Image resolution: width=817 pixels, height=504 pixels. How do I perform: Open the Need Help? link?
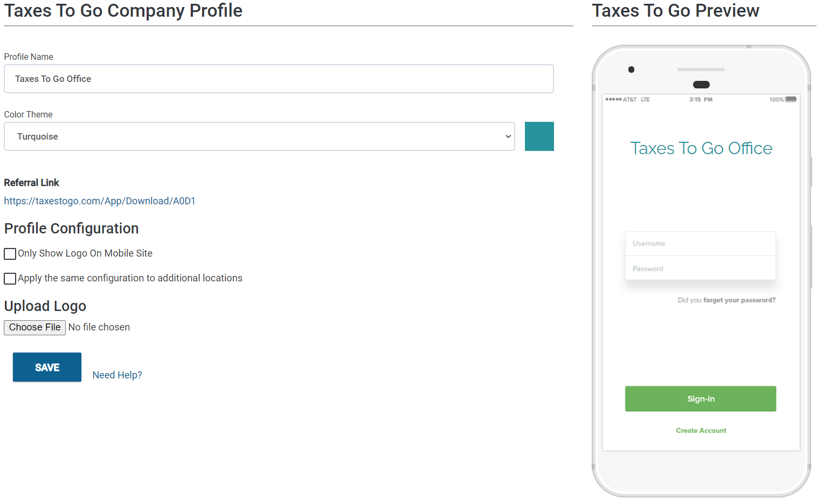point(117,375)
